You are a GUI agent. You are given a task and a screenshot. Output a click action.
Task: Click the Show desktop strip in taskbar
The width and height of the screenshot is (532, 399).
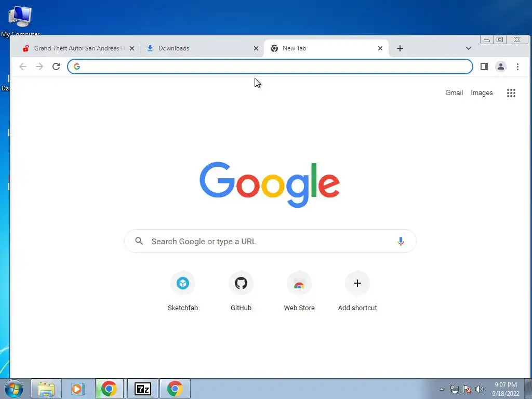528,389
